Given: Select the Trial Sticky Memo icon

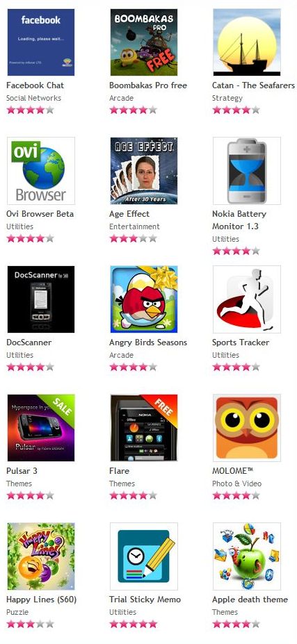Looking at the screenshot, I should 144,556.
